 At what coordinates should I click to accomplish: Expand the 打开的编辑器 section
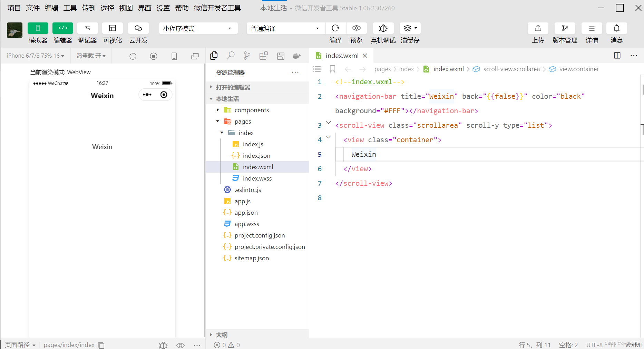(x=257, y=87)
